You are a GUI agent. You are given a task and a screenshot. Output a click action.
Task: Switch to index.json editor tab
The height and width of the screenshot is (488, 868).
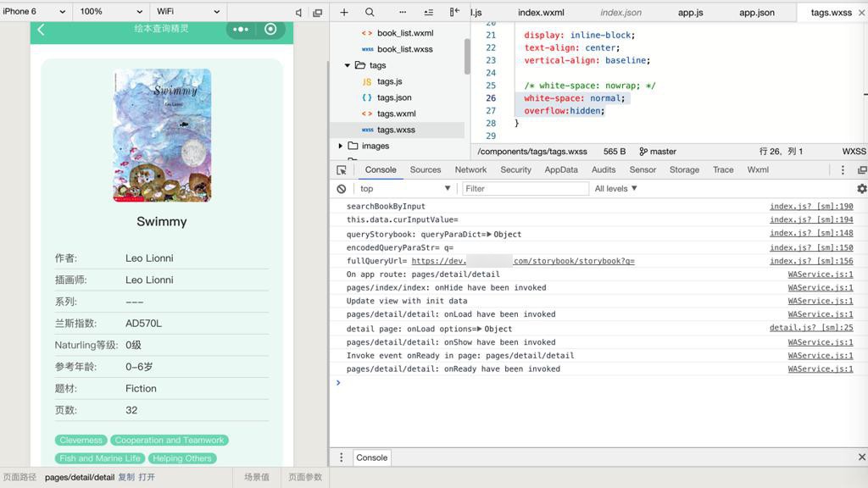[x=620, y=13]
